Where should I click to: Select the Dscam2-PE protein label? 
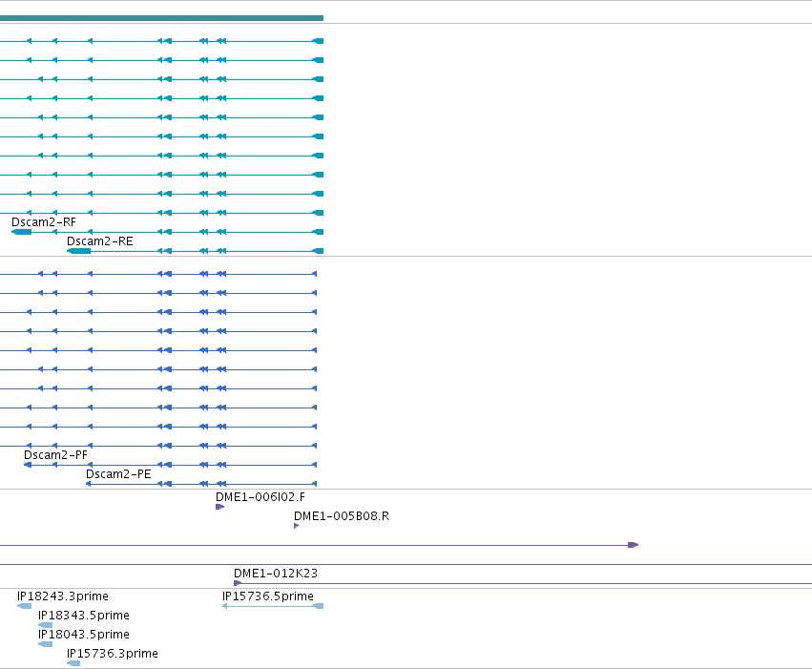pyautogui.click(x=118, y=474)
